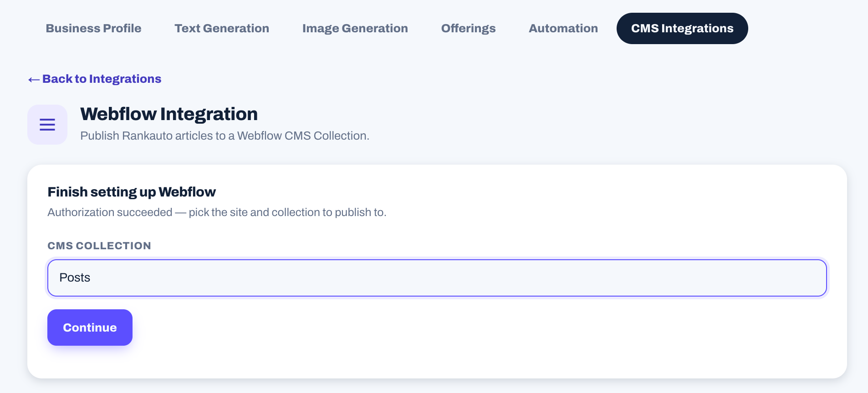868x393 pixels.
Task: Click the Continue button
Action: 90,327
